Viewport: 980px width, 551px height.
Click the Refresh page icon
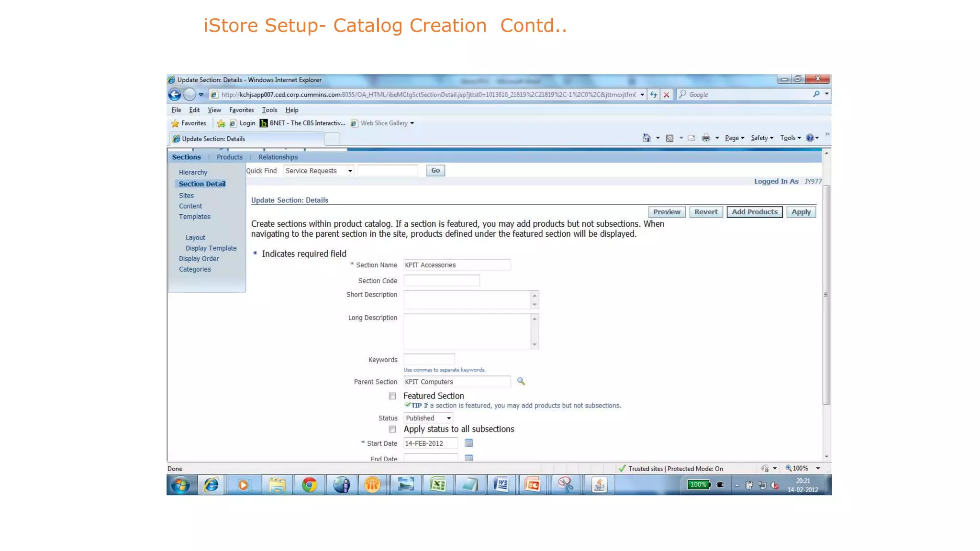pyautogui.click(x=653, y=95)
